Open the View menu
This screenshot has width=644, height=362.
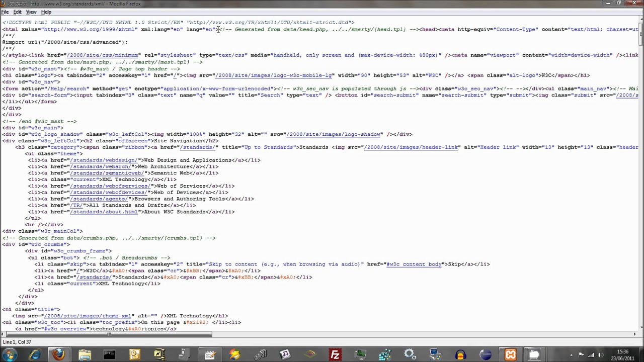(x=31, y=12)
